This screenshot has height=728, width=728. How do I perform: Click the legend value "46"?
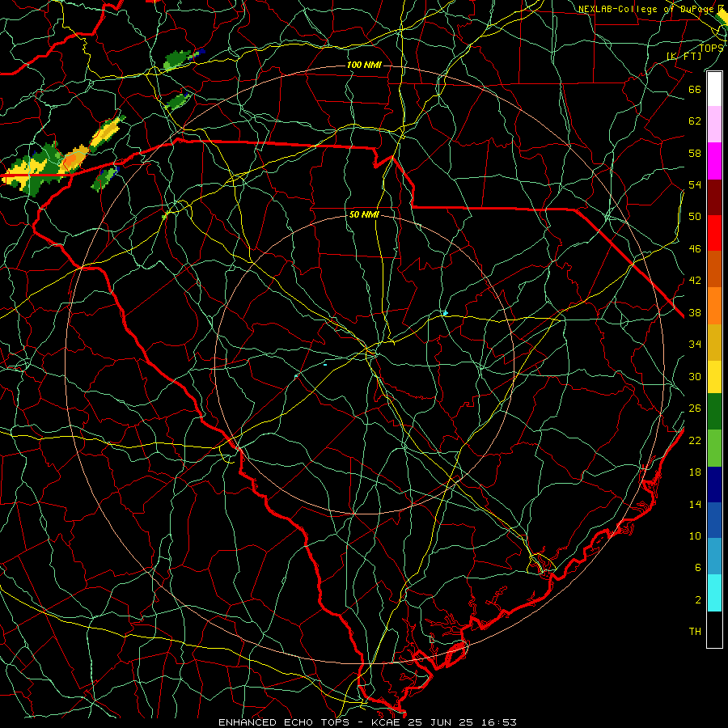695,248
